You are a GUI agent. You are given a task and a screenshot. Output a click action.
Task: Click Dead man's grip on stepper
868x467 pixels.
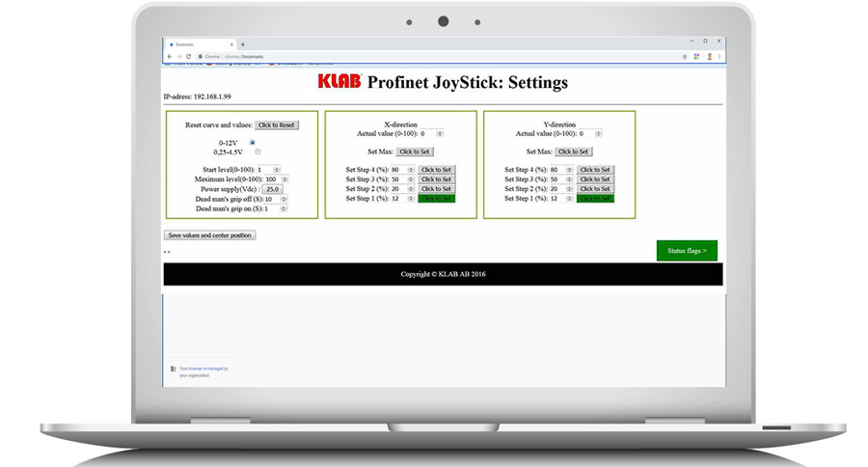[x=284, y=208]
